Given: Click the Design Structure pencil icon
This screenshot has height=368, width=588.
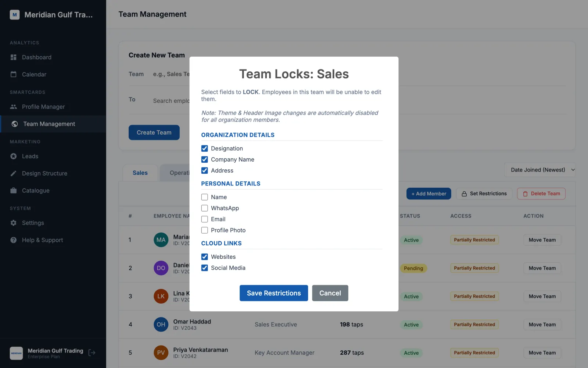Looking at the screenshot, I should pyautogui.click(x=14, y=173).
